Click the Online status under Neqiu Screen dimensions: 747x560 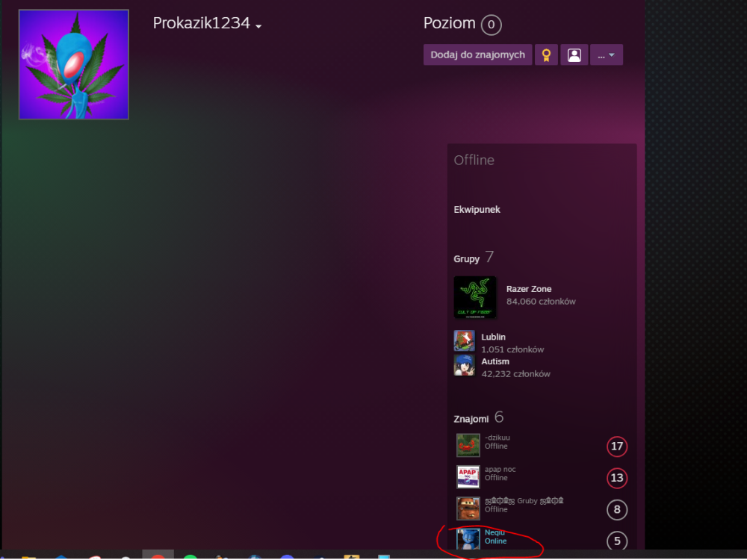tap(495, 541)
